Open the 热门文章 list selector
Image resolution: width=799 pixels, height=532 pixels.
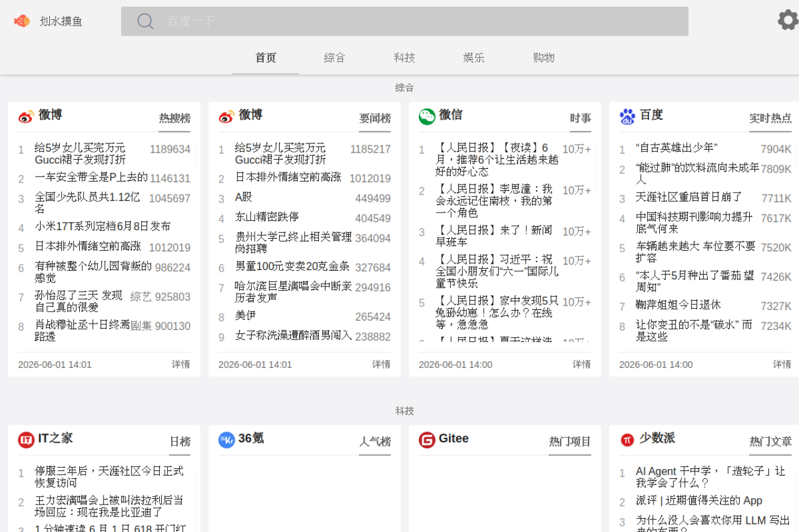coord(770,442)
